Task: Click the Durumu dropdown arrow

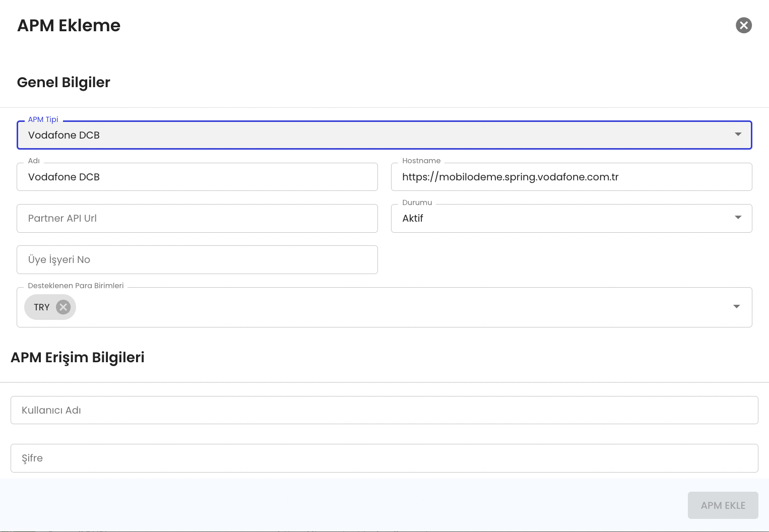Action: [738, 218]
